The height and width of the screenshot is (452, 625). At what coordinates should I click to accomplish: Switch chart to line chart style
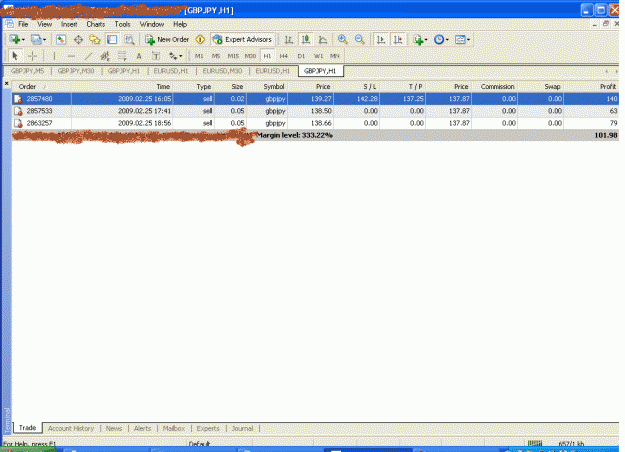(323, 39)
